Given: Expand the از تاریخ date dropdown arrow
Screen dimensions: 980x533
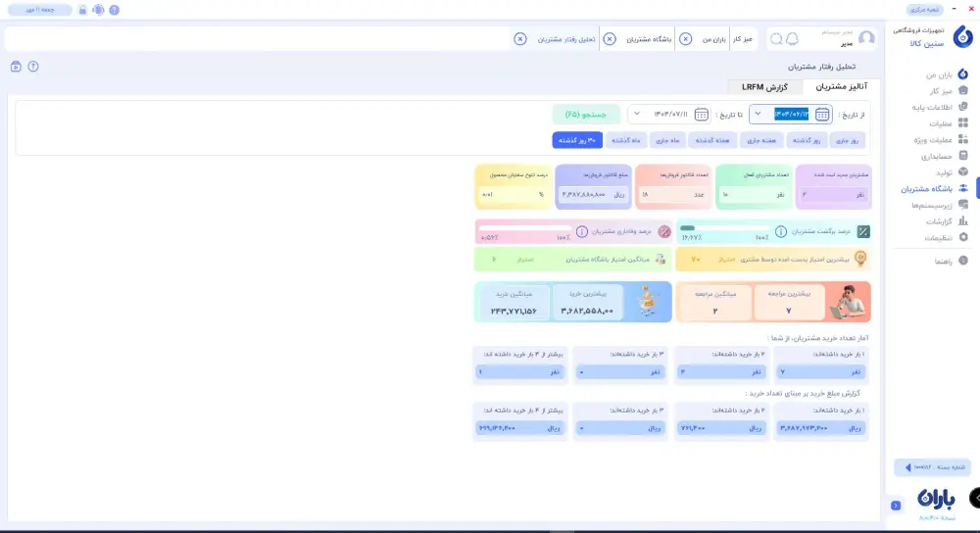Looking at the screenshot, I should click(758, 115).
